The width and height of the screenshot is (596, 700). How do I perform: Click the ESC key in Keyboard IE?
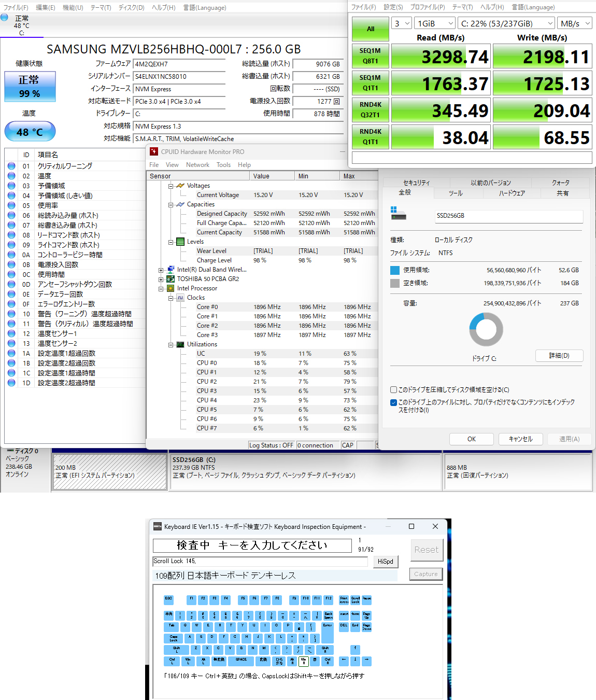pyautogui.click(x=168, y=600)
